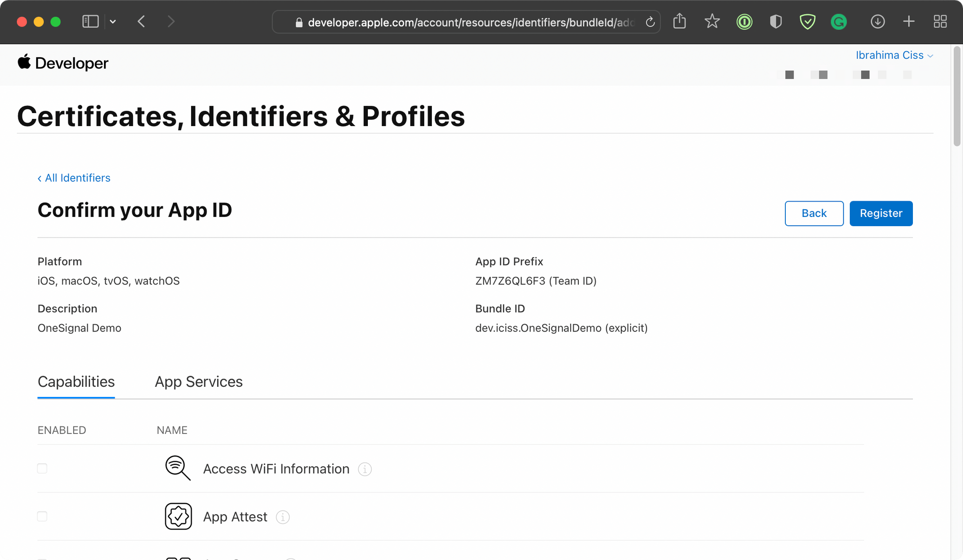Enable the Access WiFi Information checkbox

tap(42, 469)
